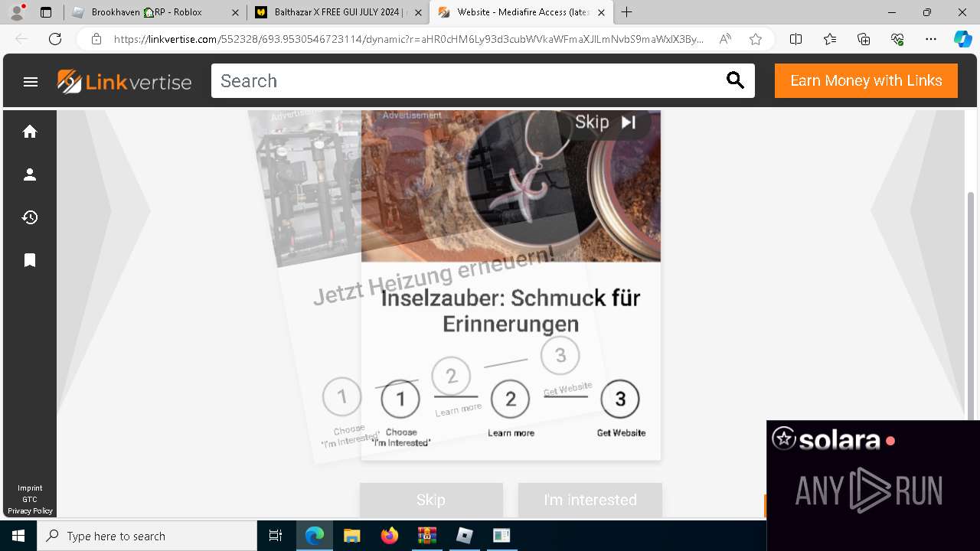
Task: Close the Balthazar X tab
Action: [418, 12]
